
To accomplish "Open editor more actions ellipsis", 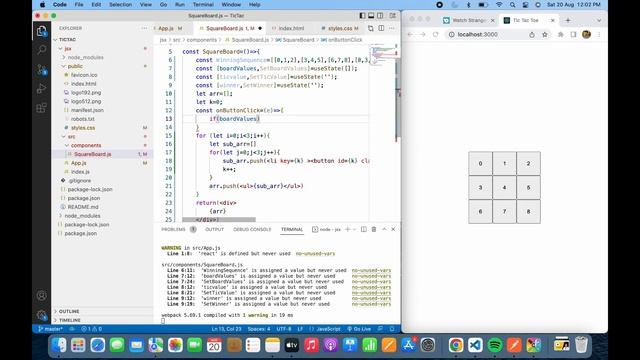I will 391,28.
